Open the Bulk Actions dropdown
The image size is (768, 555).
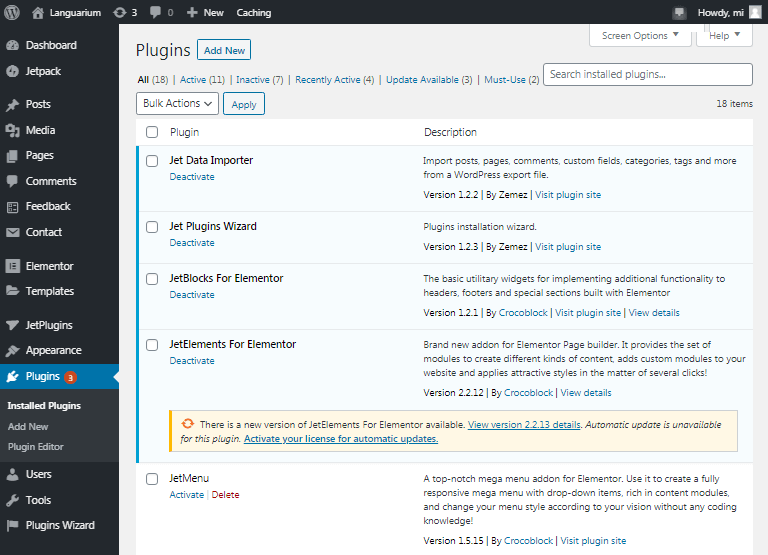click(177, 103)
